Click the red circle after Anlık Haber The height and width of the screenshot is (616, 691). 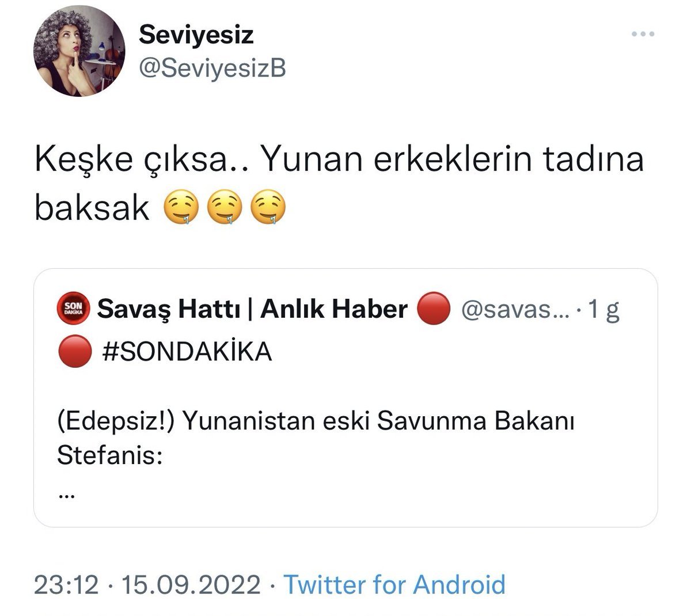tap(432, 310)
